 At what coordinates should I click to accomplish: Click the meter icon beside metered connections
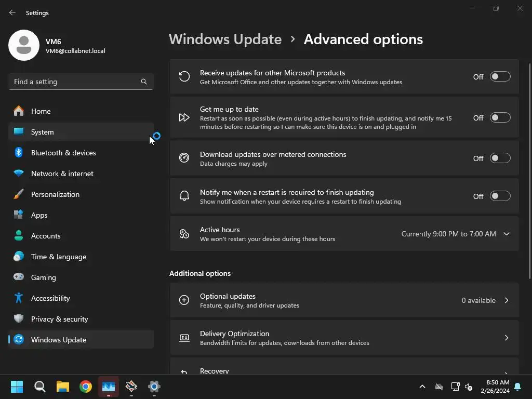click(x=184, y=158)
